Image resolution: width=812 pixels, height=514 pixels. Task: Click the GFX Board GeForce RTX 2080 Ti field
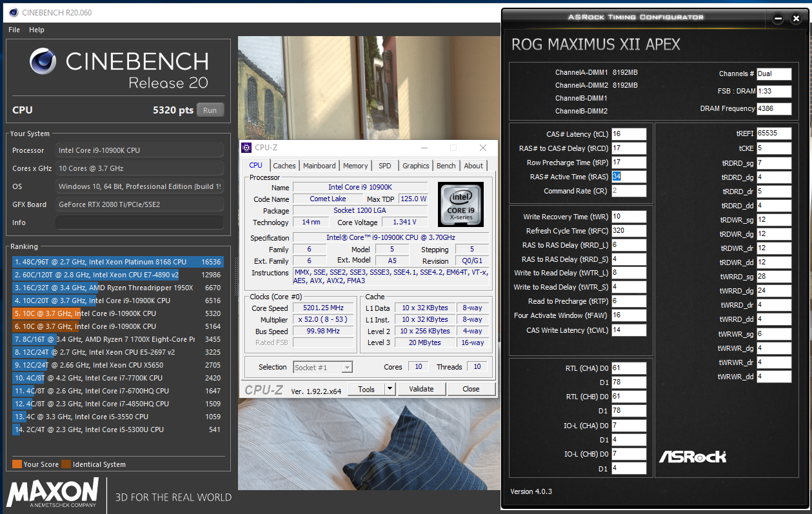140,204
